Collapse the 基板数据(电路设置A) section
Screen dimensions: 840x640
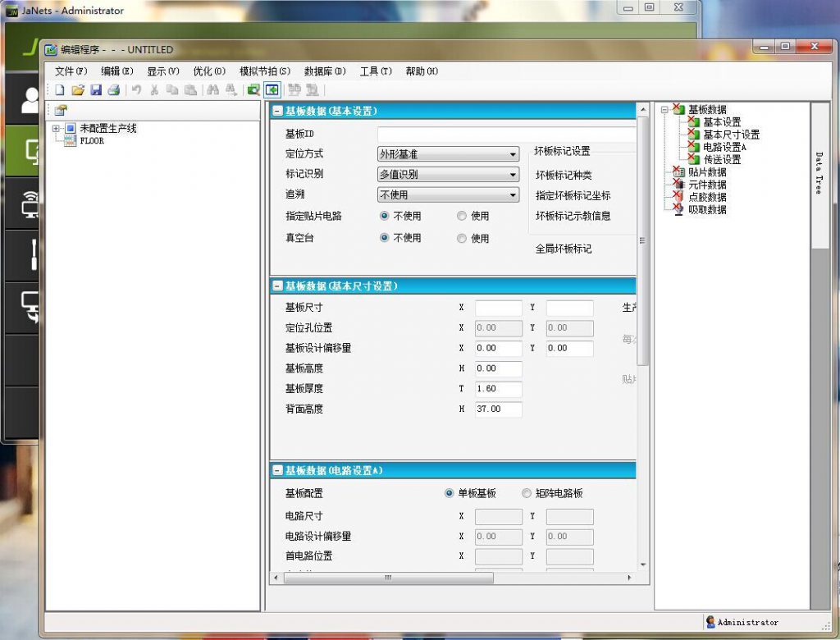tap(277, 470)
